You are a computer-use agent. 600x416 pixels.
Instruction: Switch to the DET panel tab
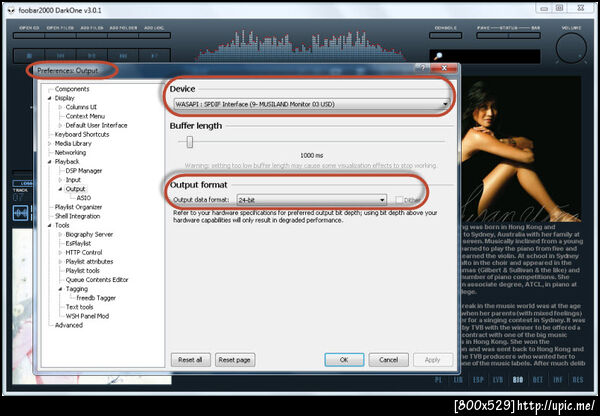tap(538, 380)
